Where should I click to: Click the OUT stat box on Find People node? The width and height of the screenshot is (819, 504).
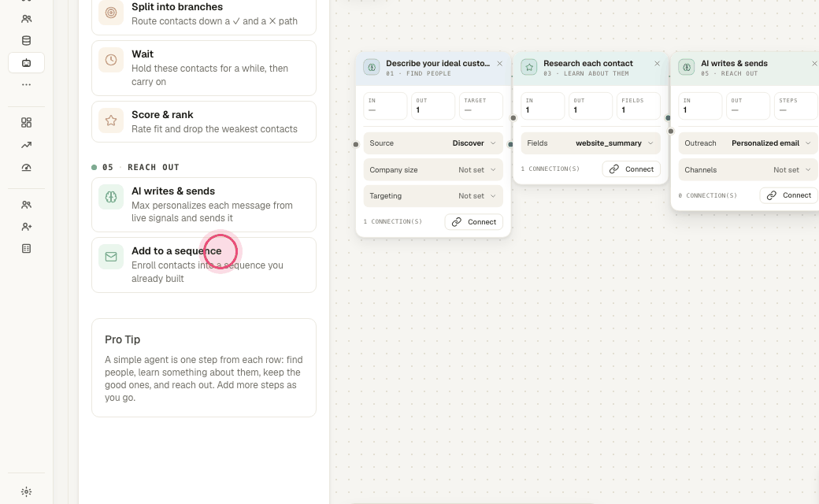[x=433, y=106]
